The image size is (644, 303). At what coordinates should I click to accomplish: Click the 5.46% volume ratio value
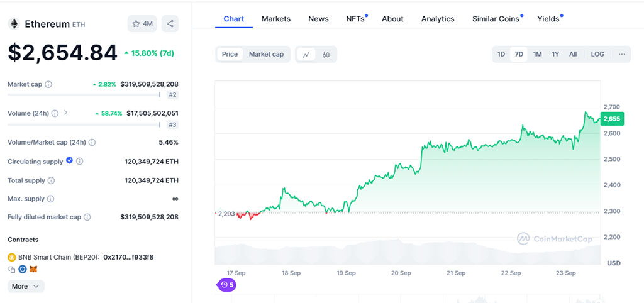(169, 143)
